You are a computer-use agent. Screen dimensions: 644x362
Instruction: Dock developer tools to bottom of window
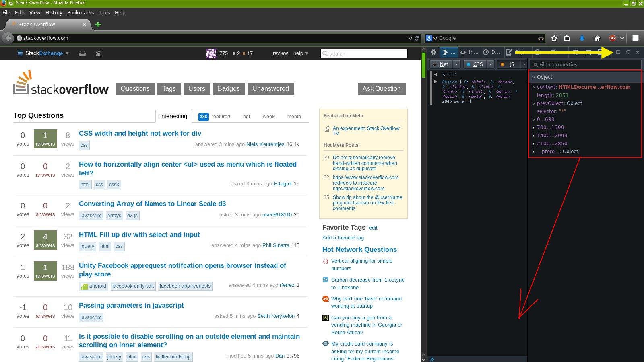click(618, 52)
